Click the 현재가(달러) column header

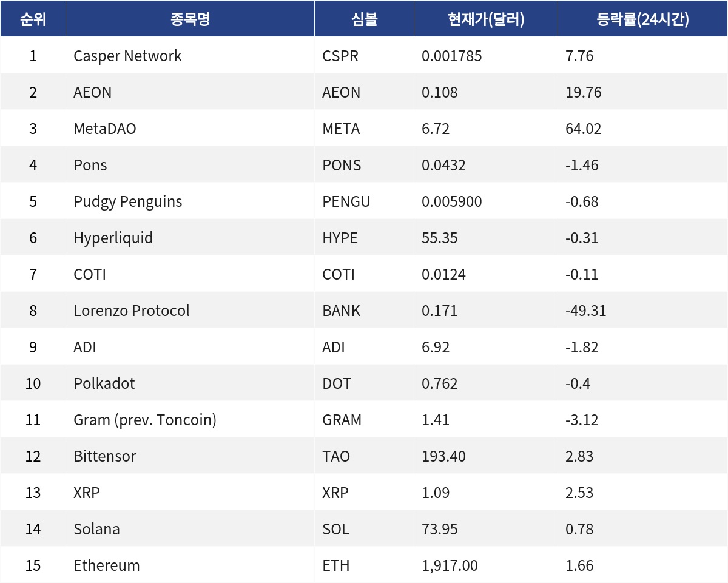pyautogui.click(x=486, y=19)
